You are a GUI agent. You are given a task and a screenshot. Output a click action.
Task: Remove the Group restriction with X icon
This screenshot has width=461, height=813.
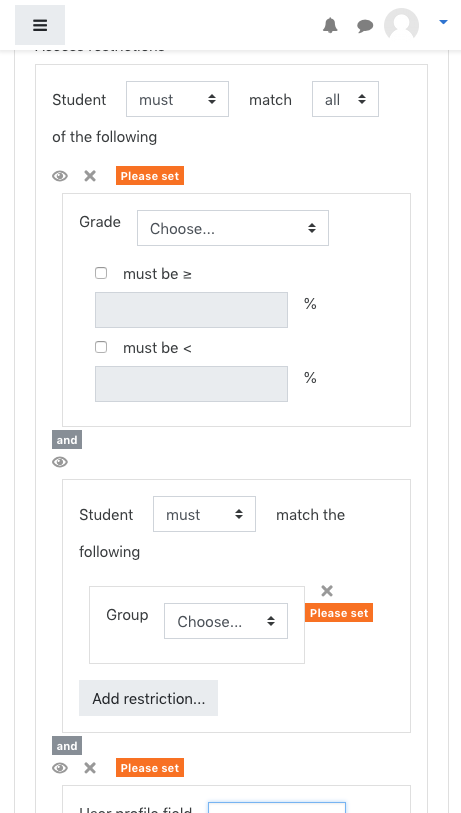[x=327, y=591]
